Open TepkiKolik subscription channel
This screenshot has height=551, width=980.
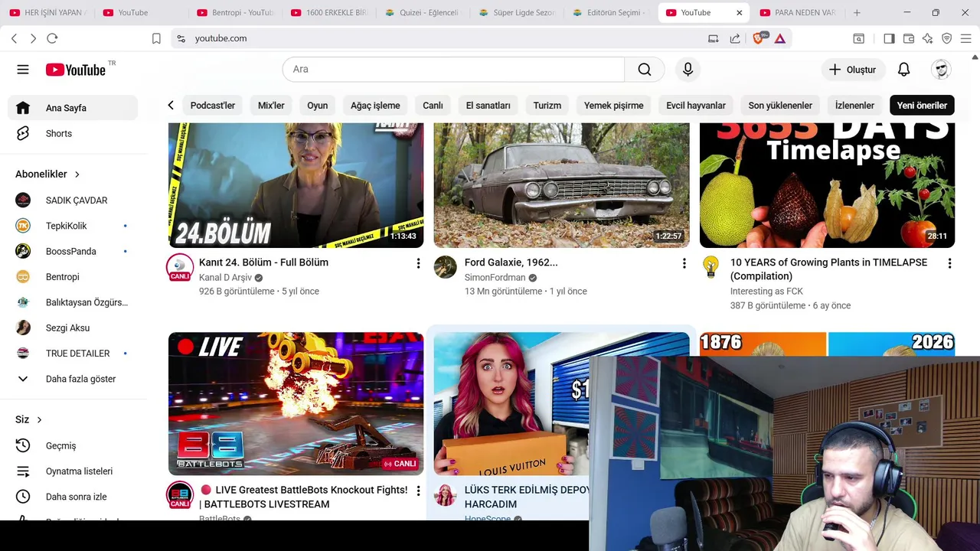pos(73,226)
